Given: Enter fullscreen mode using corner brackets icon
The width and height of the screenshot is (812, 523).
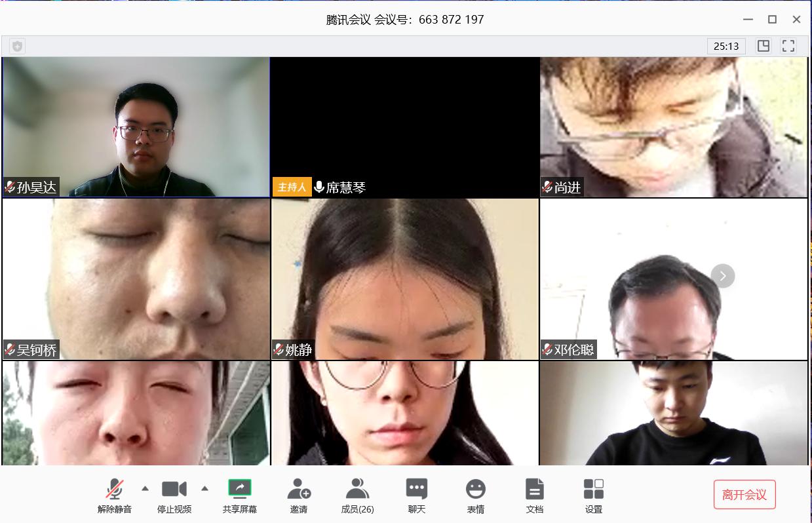Looking at the screenshot, I should pyautogui.click(x=788, y=46).
